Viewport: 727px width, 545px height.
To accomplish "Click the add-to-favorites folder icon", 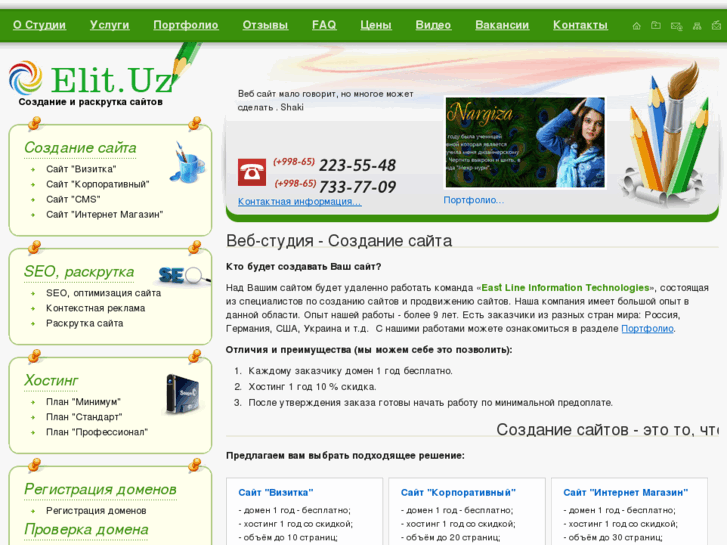I will [x=656, y=26].
